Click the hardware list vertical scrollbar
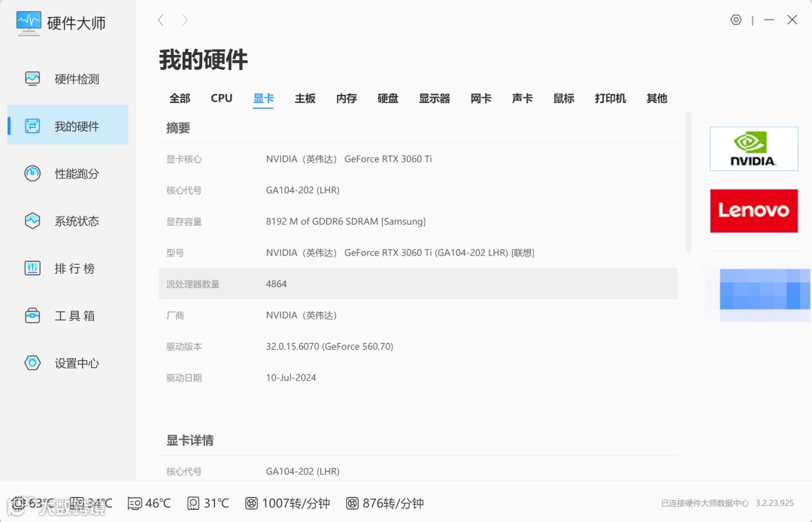The image size is (812, 522). (688, 182)
